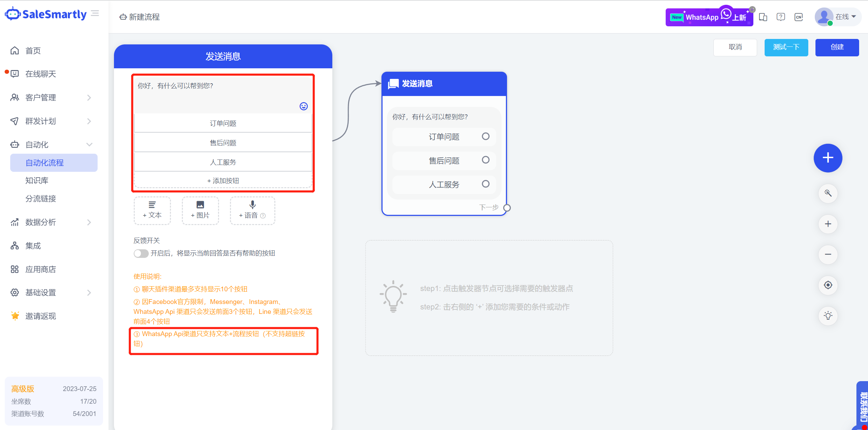
Task: Click the lightbulb tips icon
Action: [828, 316]
